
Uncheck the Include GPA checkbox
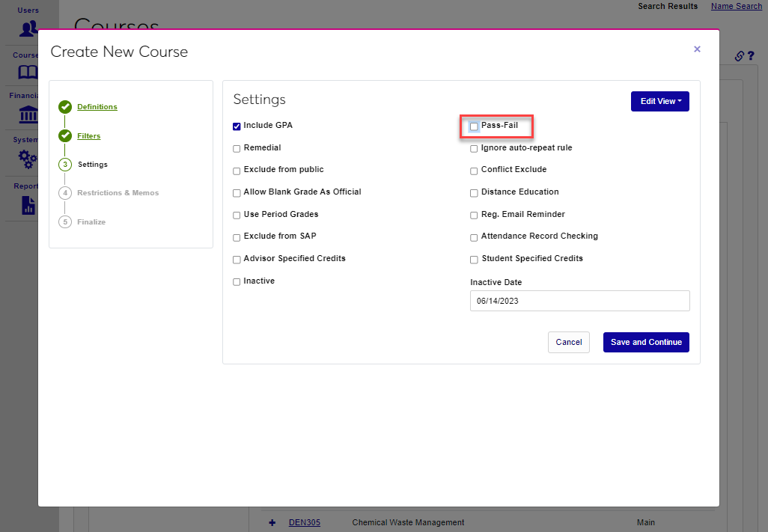tap(237, 126)
